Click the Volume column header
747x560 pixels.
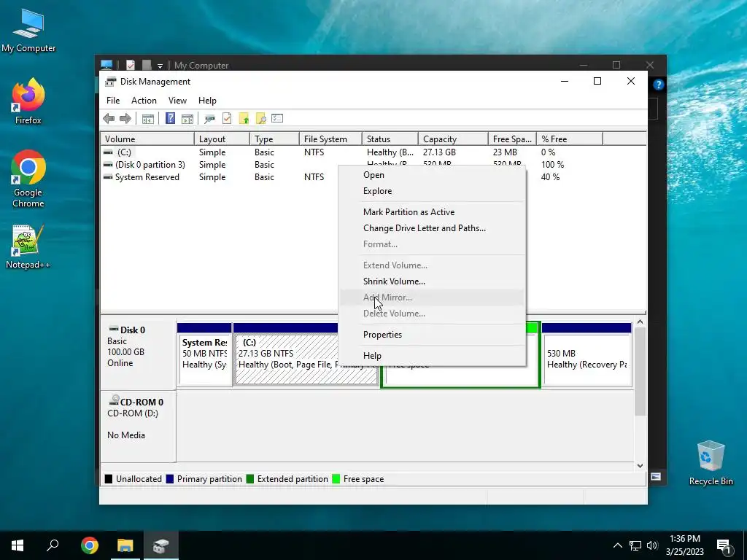(x=147, y=139)
